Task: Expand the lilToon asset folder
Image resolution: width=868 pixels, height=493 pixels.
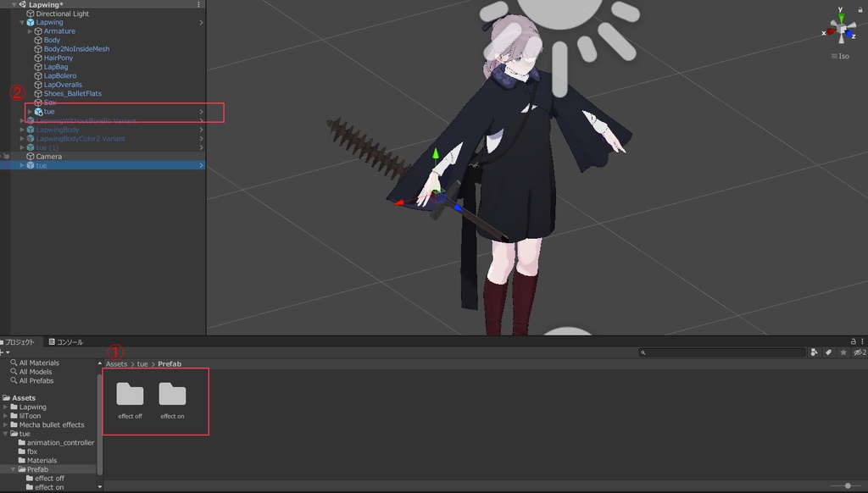Action: coord(6,416)
